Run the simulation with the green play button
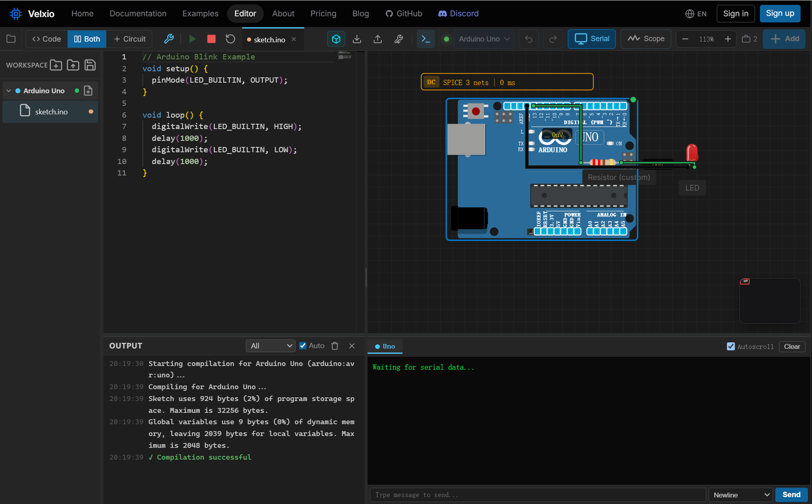Viewport: 812px width, 504px height. point(192,39)
